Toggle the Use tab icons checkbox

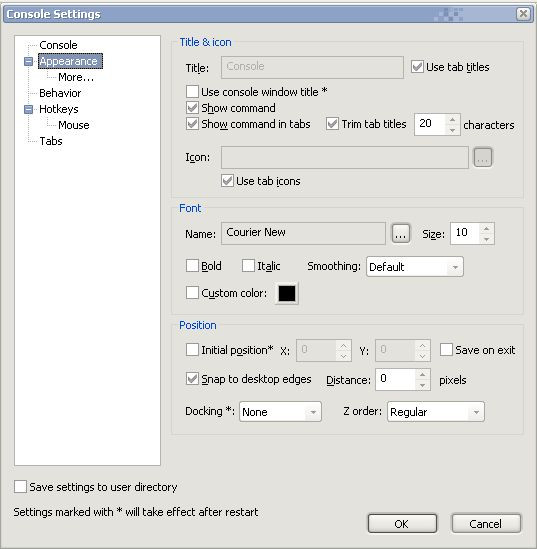(227, 181)
